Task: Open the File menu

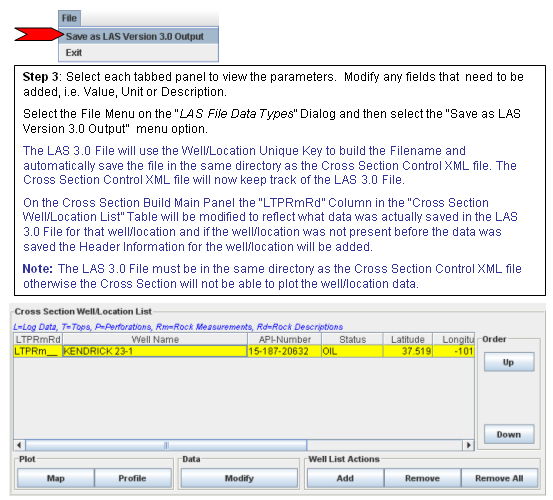Action: point(69,18)
